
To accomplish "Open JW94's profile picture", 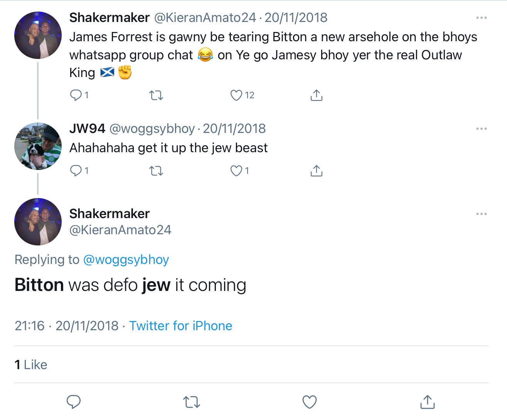I will (x=38, y=146).
